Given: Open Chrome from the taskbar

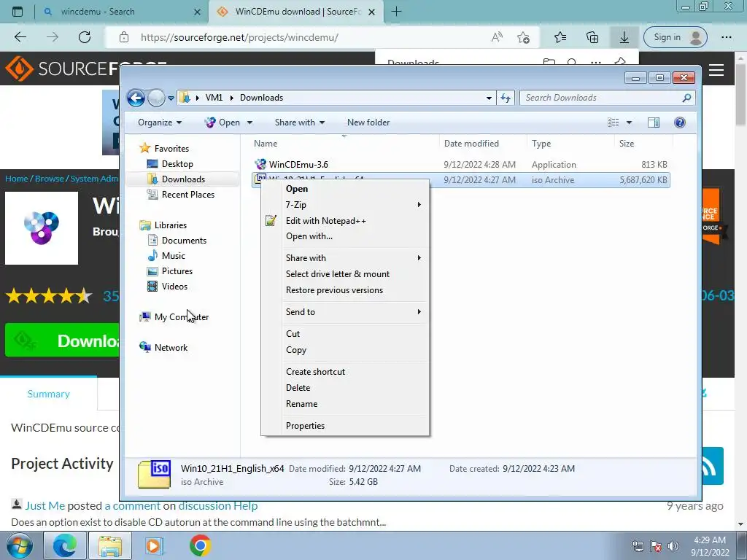Looking at the screenshot, I should point(200,545).
